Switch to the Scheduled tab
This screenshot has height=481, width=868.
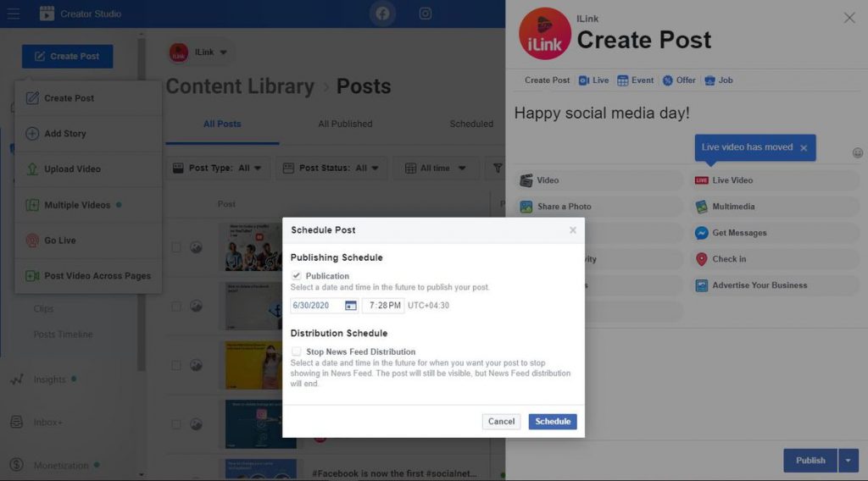coord(471,124)
